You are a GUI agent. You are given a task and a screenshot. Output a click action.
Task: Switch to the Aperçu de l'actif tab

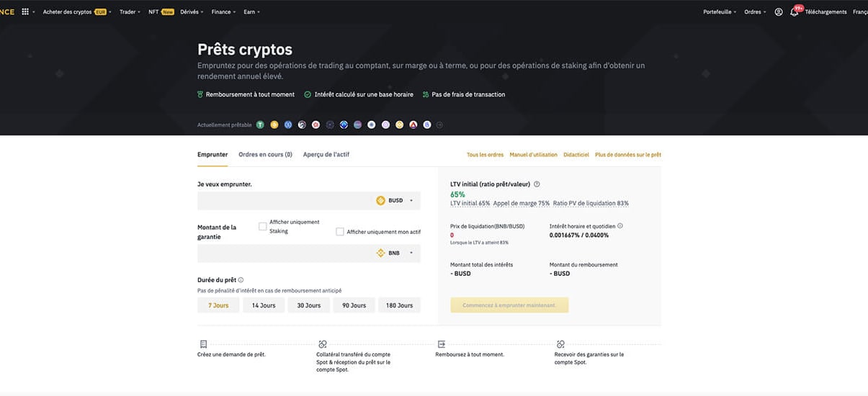tap(326, 154)
